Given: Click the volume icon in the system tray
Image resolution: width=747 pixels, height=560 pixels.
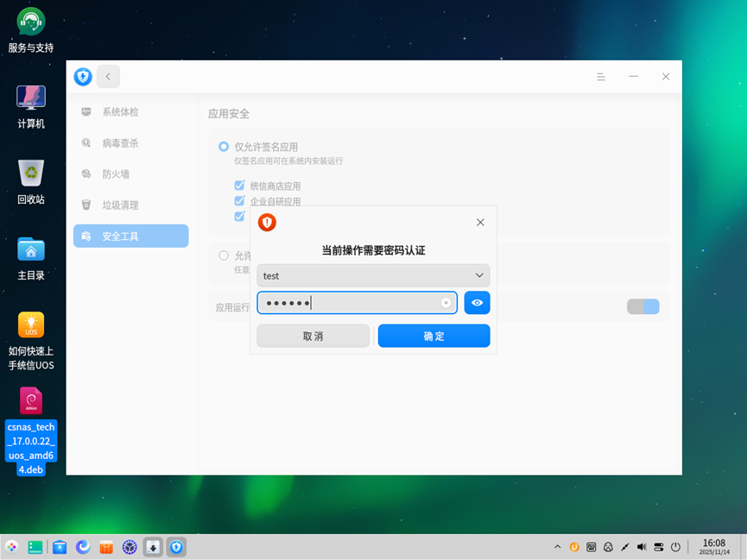Looking at the screenshot, I should click(x=641, y=546).
